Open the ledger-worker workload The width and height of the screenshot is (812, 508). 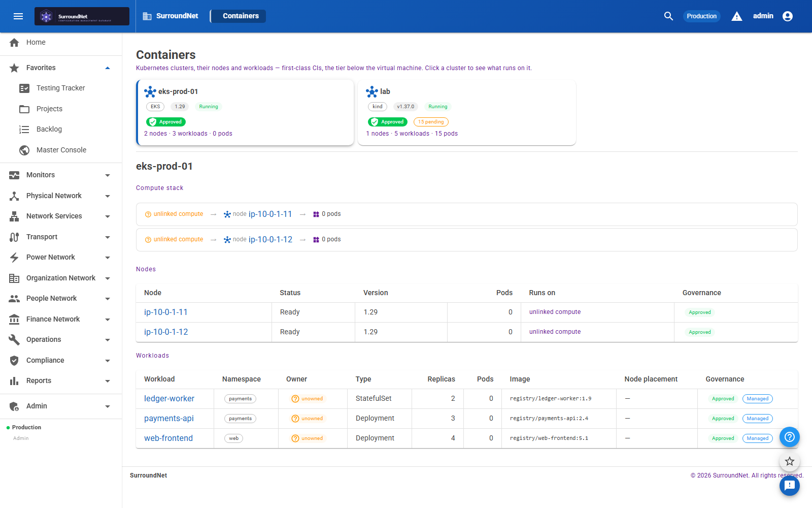(x=169, y=399)
